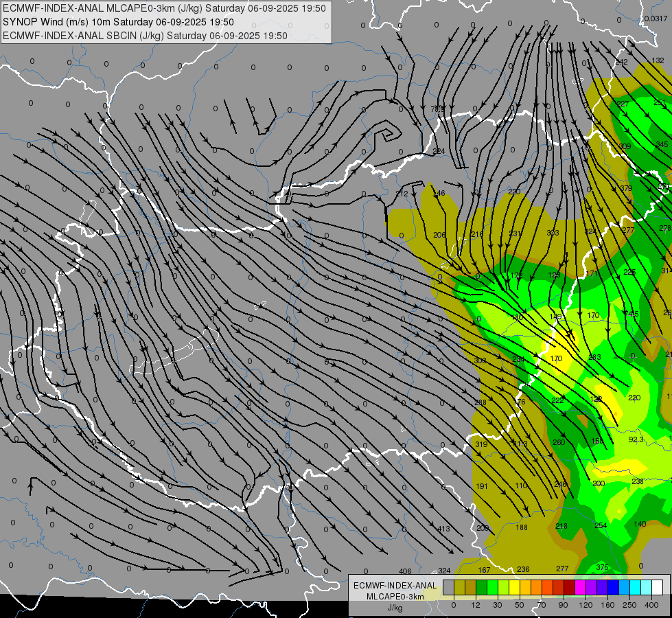The image size is (672, 618).
Task: Click the pure blue legend swatch
Action: (x=613, y=588)
